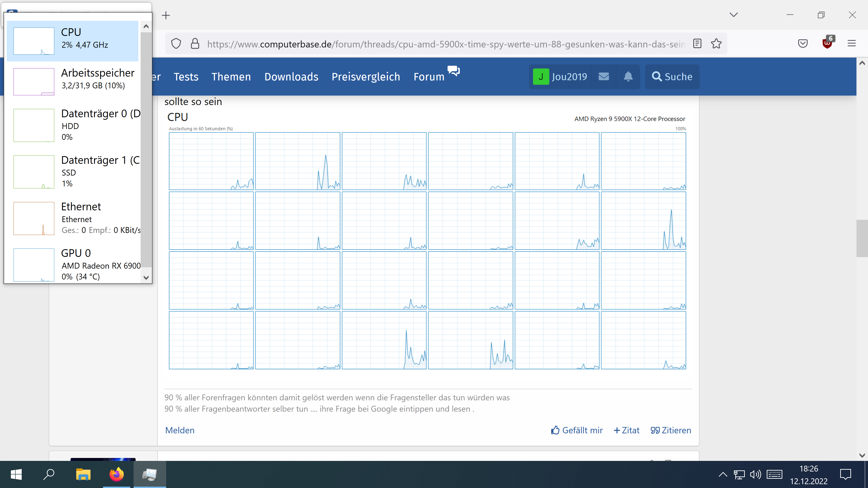Open the Pocket save icon
This screenshot has width=868, height=488.
[803, 44]
